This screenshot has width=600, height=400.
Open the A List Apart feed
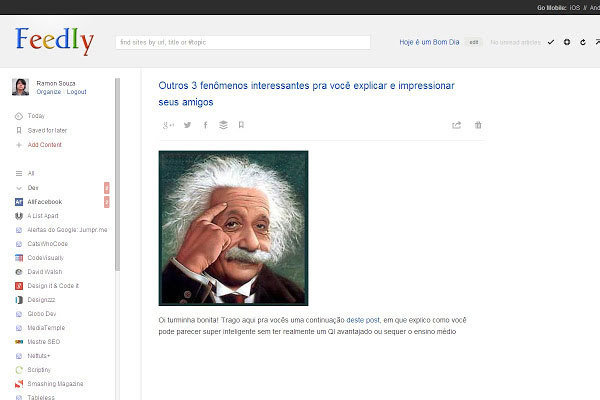[x=43, y=216]
